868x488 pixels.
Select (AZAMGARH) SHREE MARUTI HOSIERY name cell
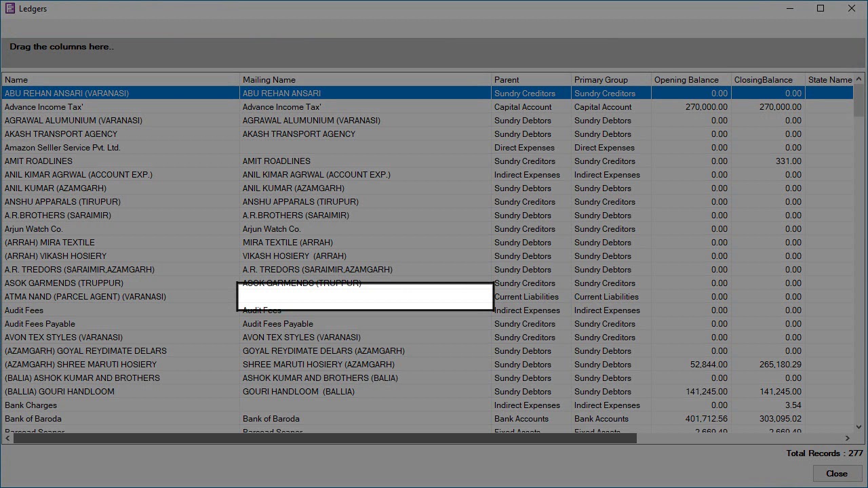click(x=121, y=364)
